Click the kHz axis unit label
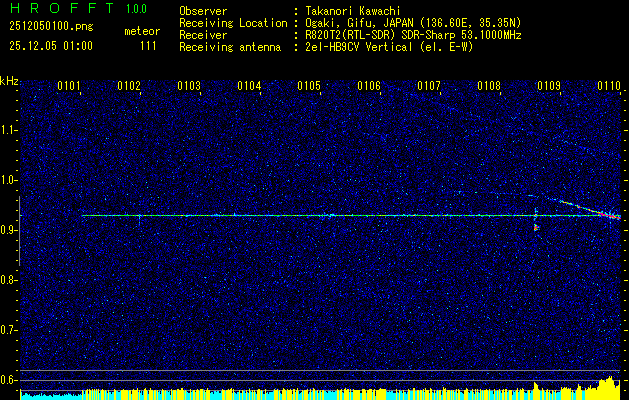Screen dimensions: 629x400 (9, 80)
